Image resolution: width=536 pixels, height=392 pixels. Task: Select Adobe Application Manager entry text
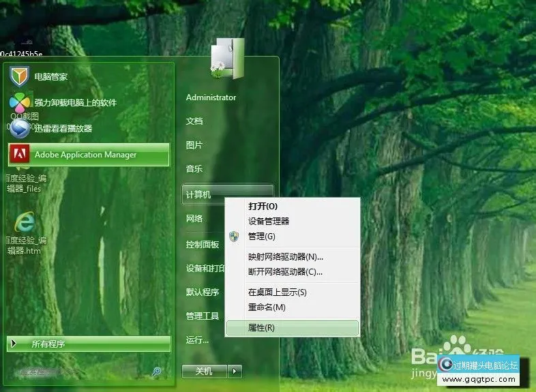pyautogui.click(x=85, y=155)
